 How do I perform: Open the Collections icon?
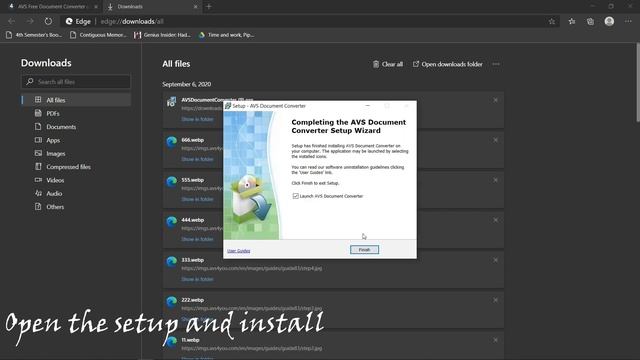(590, 21)
